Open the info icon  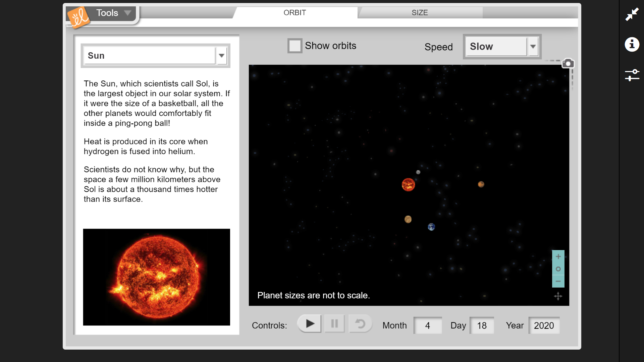[632, 44]
